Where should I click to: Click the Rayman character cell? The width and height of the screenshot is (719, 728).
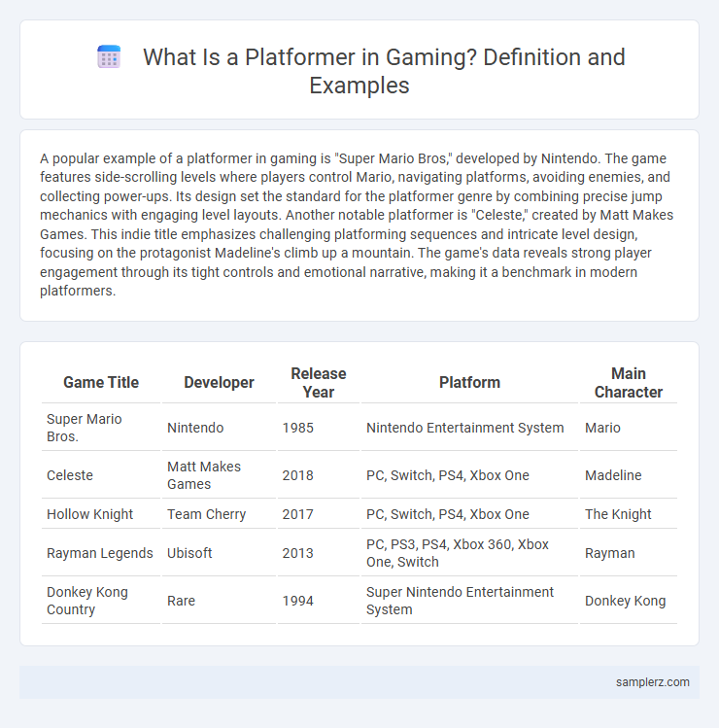coord(629,553)
